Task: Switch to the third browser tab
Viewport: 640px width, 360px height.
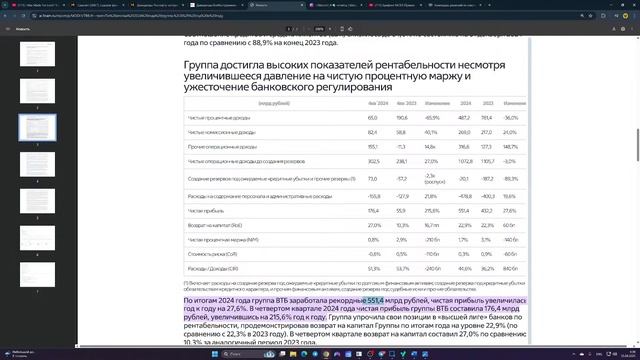Action: point(156,5)
